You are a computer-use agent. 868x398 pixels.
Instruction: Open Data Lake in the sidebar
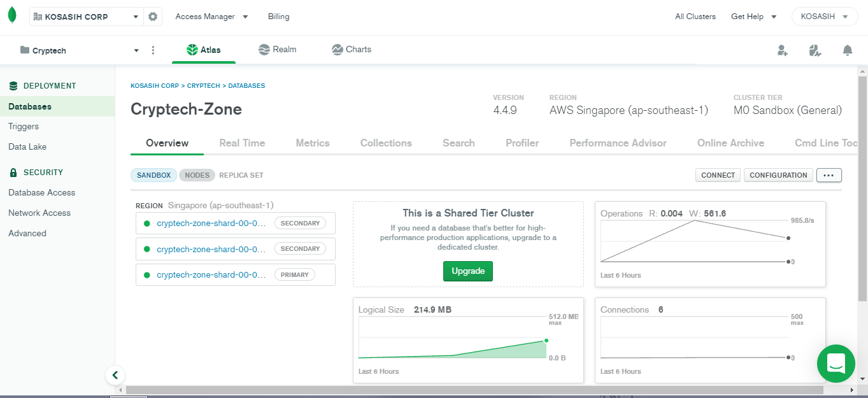[x=27, y=146]
